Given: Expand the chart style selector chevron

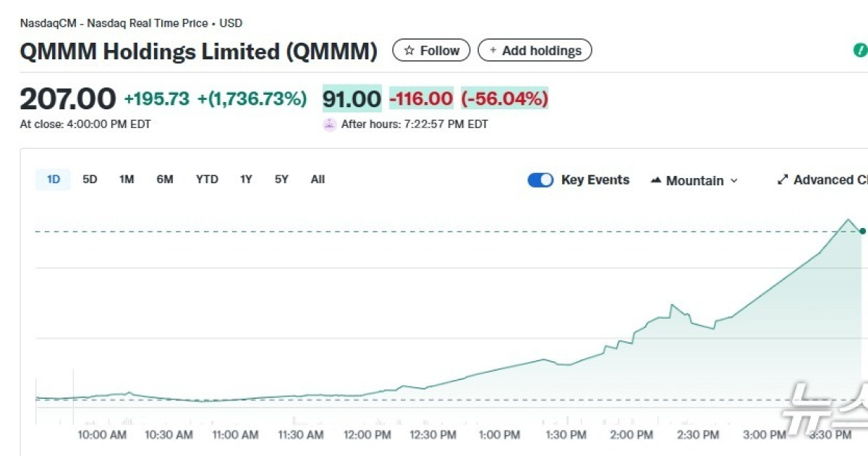Looking at the screenshot, I should 735,180.
